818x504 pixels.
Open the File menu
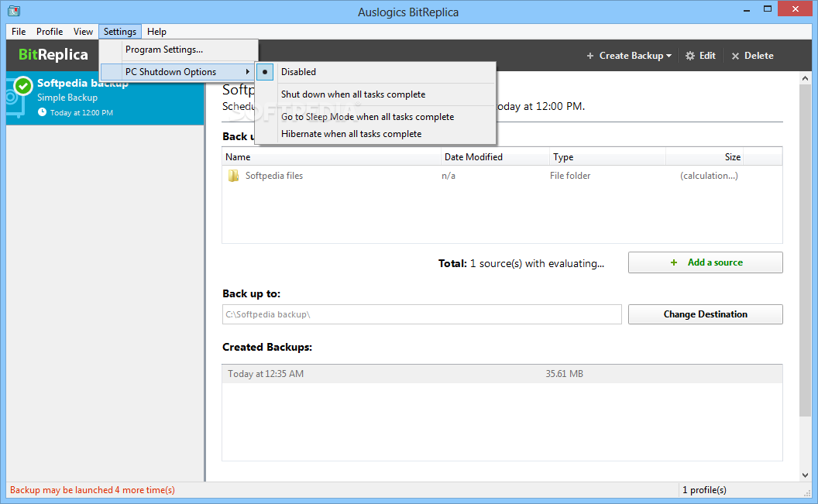point(19,32)
